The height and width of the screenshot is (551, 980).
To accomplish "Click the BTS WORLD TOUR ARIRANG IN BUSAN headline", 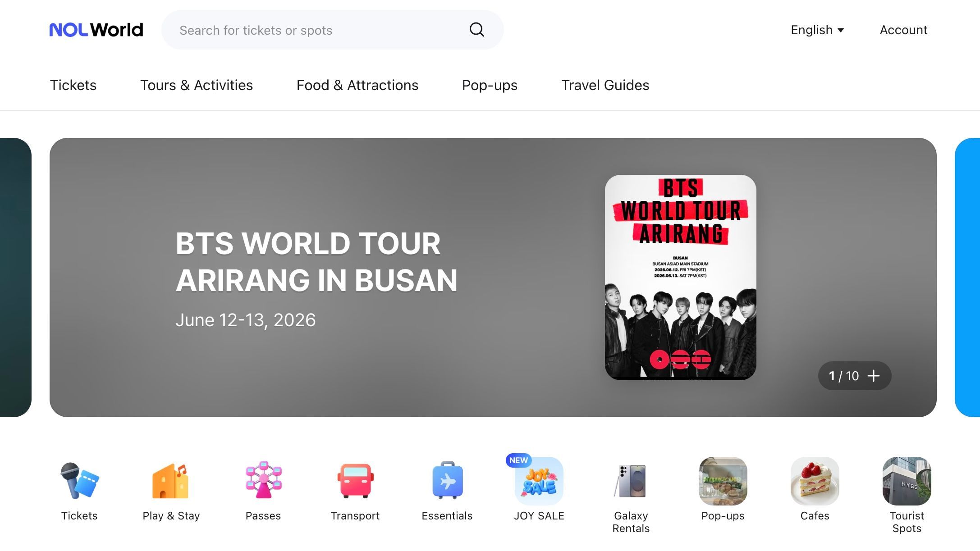I will click(316, 262).
